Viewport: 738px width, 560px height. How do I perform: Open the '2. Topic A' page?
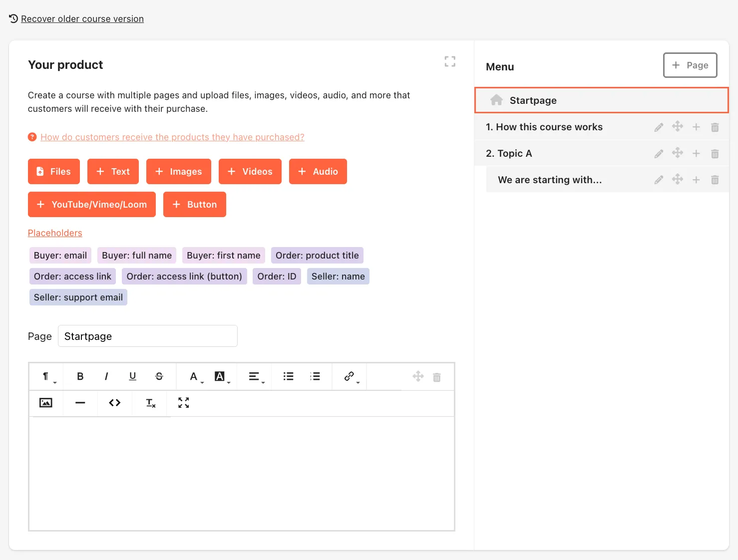coord(509,153)
